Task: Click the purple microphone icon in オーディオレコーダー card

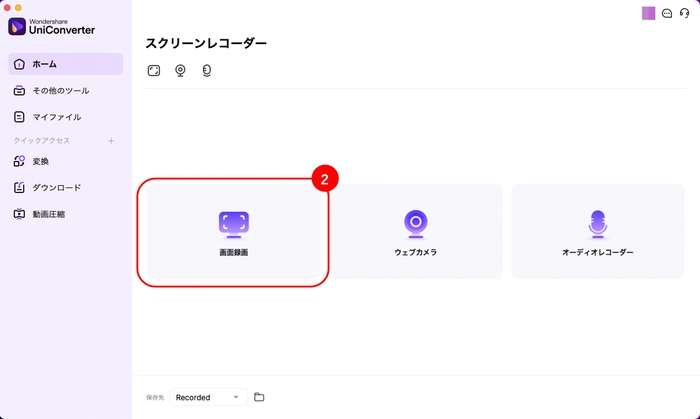Action: click(598, 224)
